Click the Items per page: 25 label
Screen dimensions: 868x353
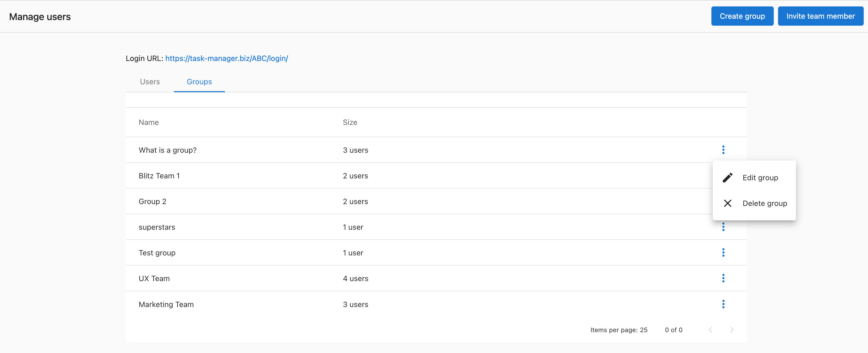[619, 330]
